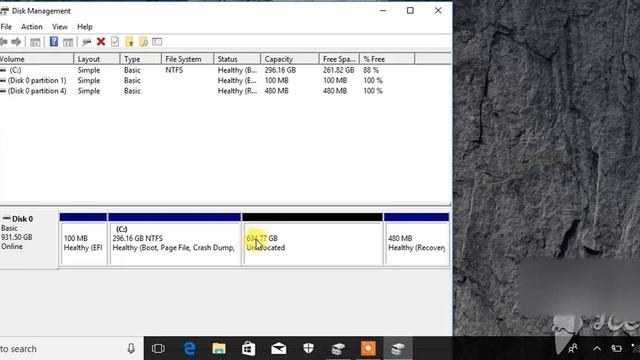Click the list settings icon ending toolbar

point(157,42)
